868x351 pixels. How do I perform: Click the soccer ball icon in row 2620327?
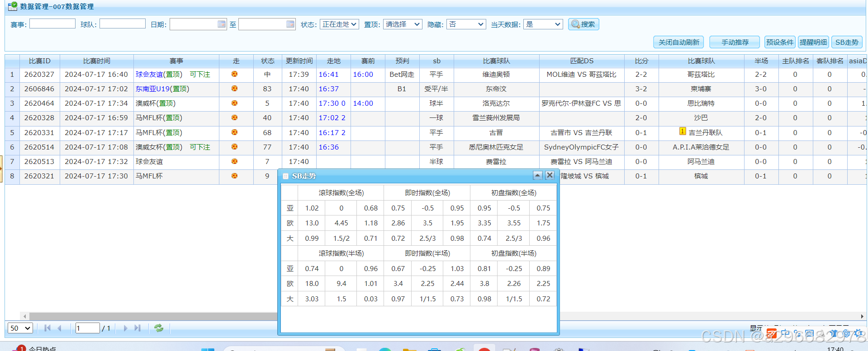click(x=234, y=74)
